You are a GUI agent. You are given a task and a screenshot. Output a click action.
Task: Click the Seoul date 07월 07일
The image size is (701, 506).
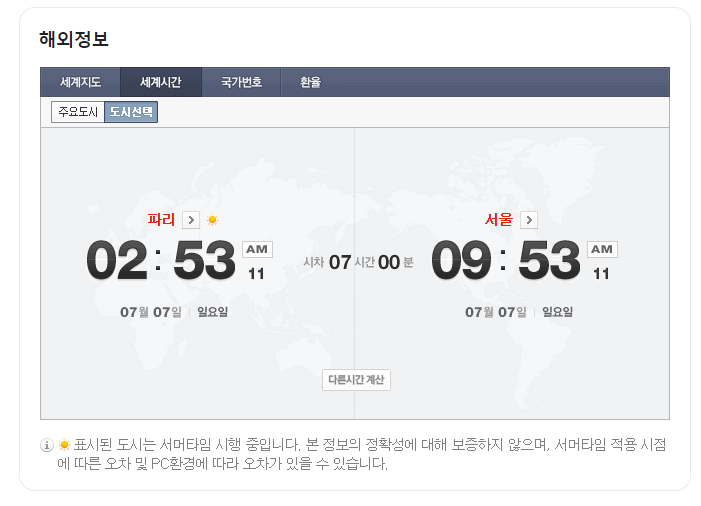tap(496, 312)
